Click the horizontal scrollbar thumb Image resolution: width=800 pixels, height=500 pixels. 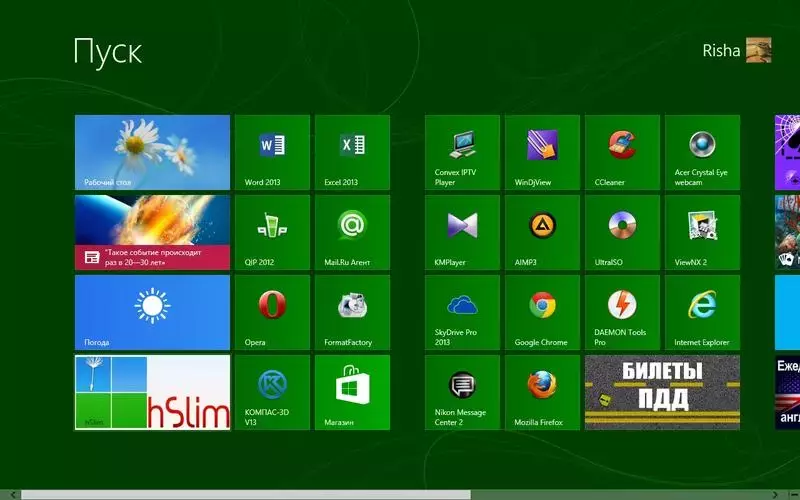[x=245, y=495]
